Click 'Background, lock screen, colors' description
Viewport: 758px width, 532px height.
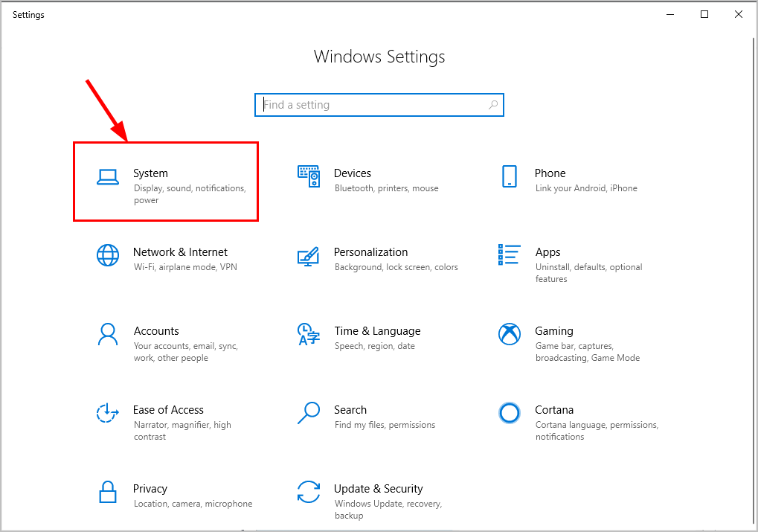pos(396,267)
